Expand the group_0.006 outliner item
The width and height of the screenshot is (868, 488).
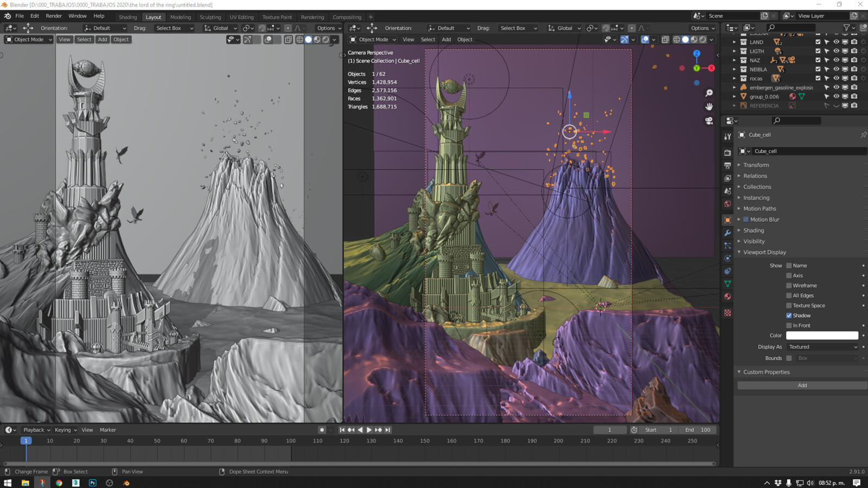(x=735, y=97)
